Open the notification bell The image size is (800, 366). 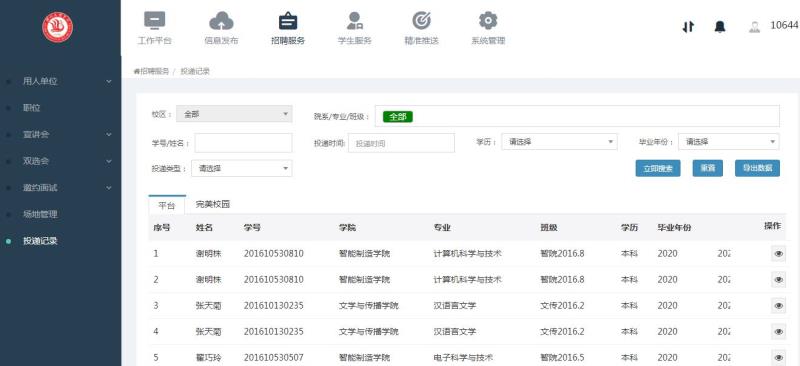pos(720,27)
